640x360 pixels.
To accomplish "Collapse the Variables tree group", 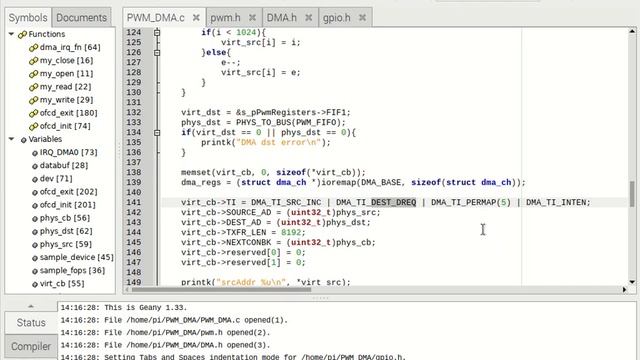I will coord(11,139).
